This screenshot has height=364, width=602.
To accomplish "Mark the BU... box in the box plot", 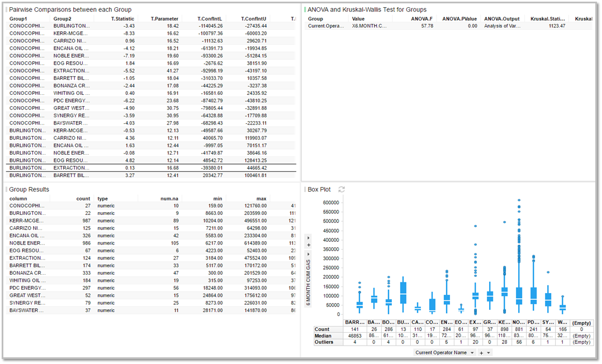I will coord(403,293).
